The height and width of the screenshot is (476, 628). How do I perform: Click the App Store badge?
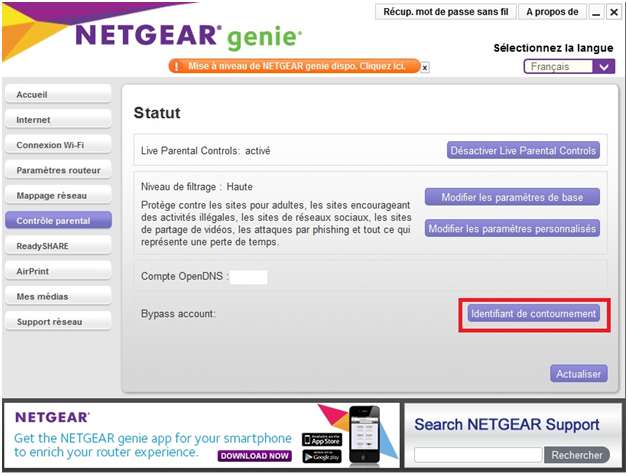[322, 440]
